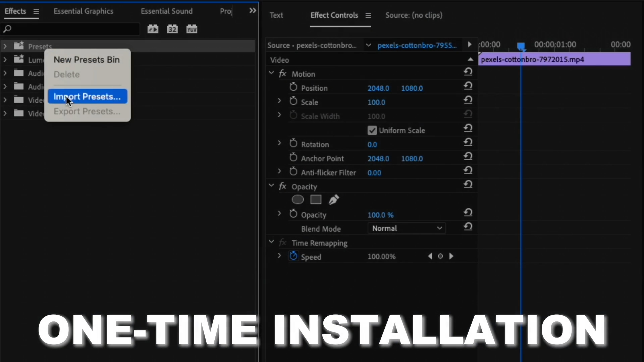Reset the Rotation parameter
644x362 pixels.
468,142
